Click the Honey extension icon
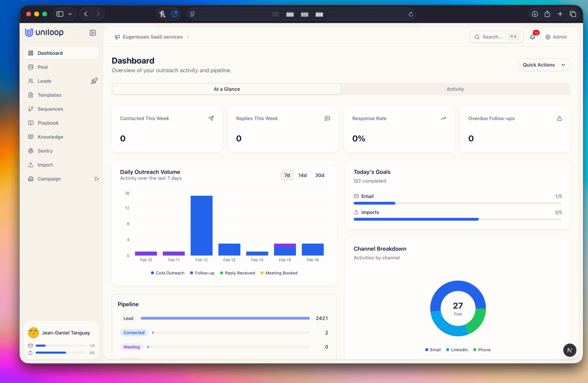The height and width of the screenshot is (383, 588). coord(163,14)
